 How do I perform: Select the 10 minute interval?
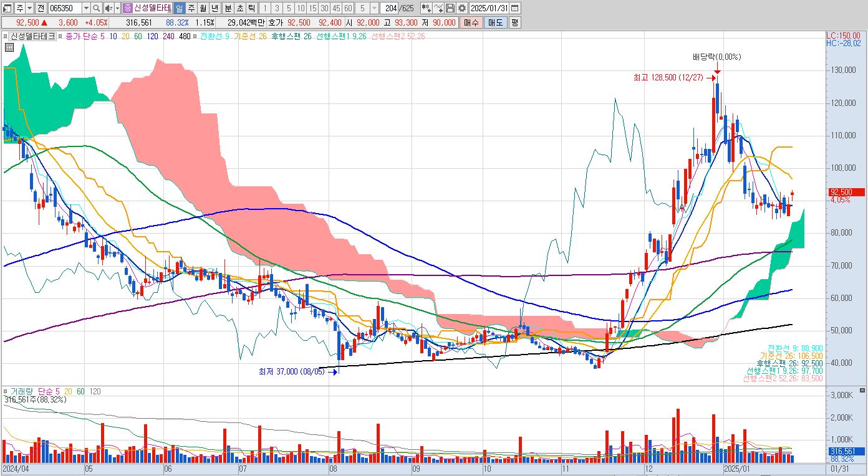(x=301, y=8)
